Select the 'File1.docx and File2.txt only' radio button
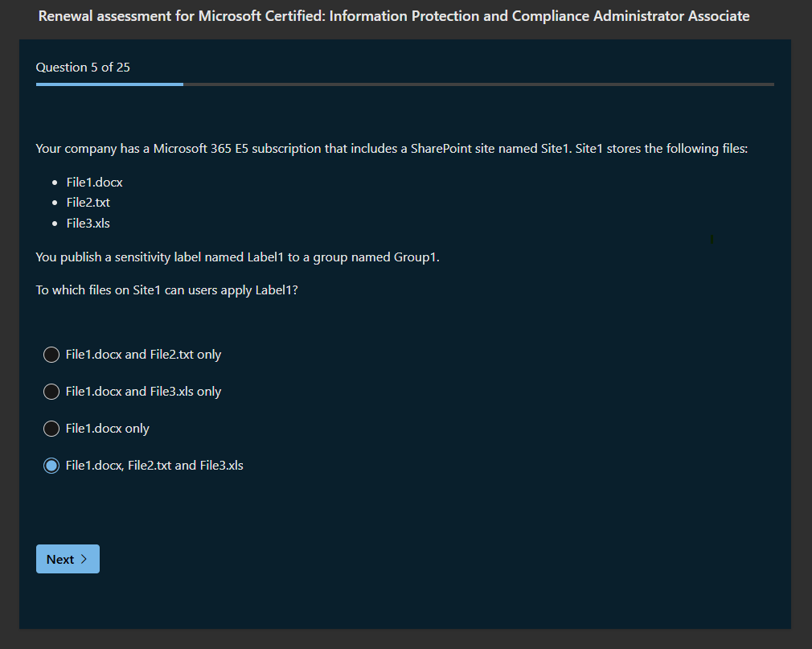This screenshot has width=812, height=649. tap(51, 355)
